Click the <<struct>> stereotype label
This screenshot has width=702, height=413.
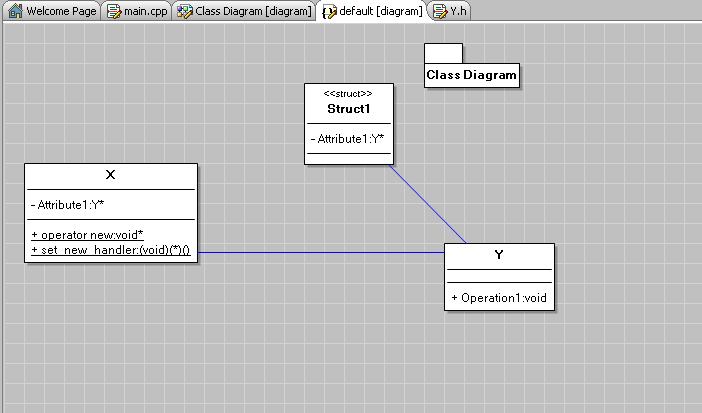click(x=348, y=93)
